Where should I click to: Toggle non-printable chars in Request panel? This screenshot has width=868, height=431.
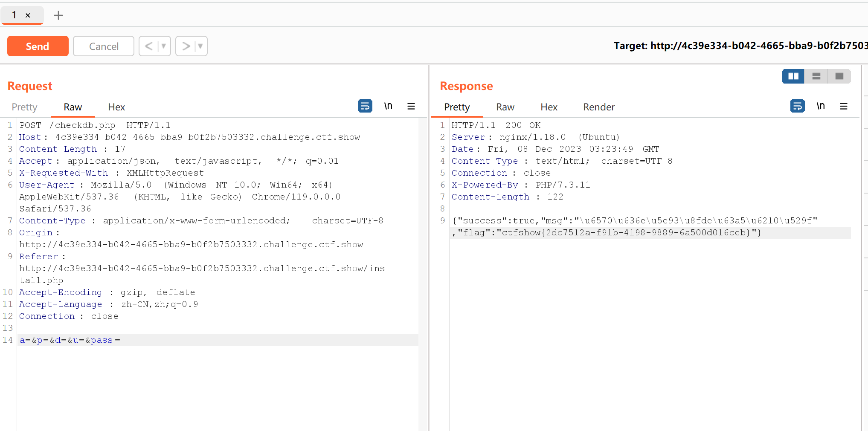point(388,106)
